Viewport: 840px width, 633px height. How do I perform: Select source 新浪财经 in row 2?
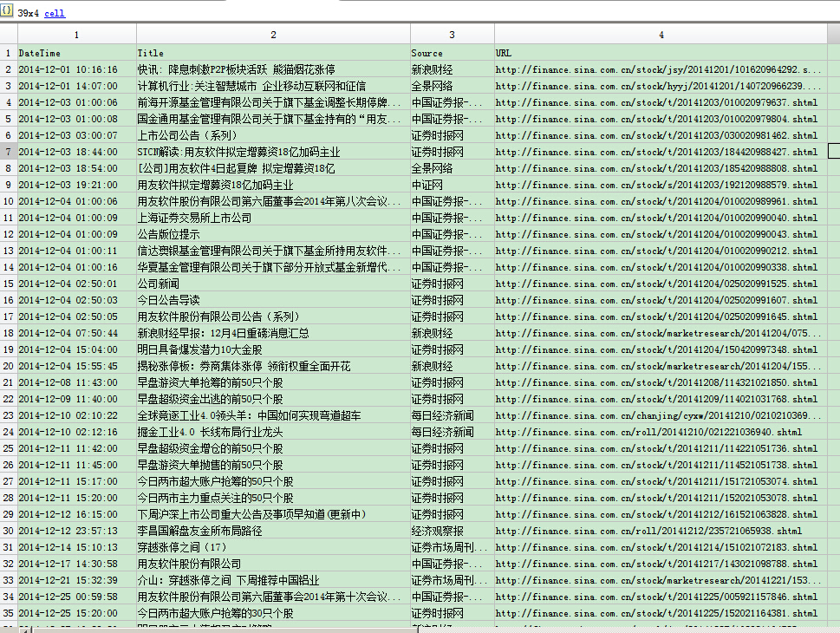(x=453, y=69)
